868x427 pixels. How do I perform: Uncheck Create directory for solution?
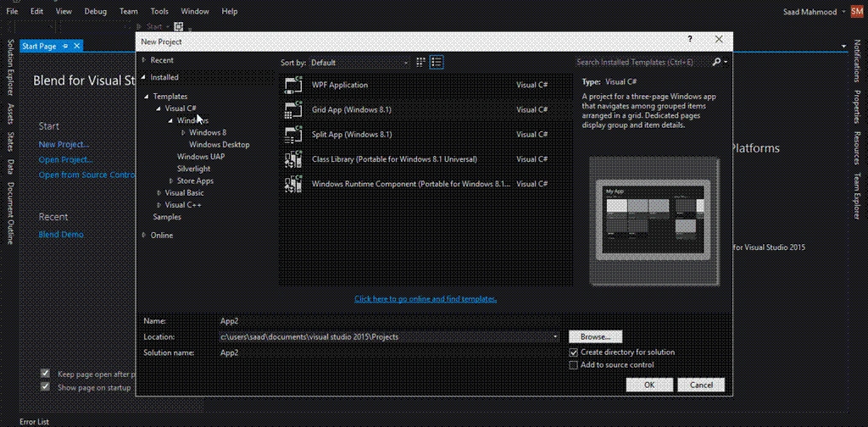pos(574,352)
